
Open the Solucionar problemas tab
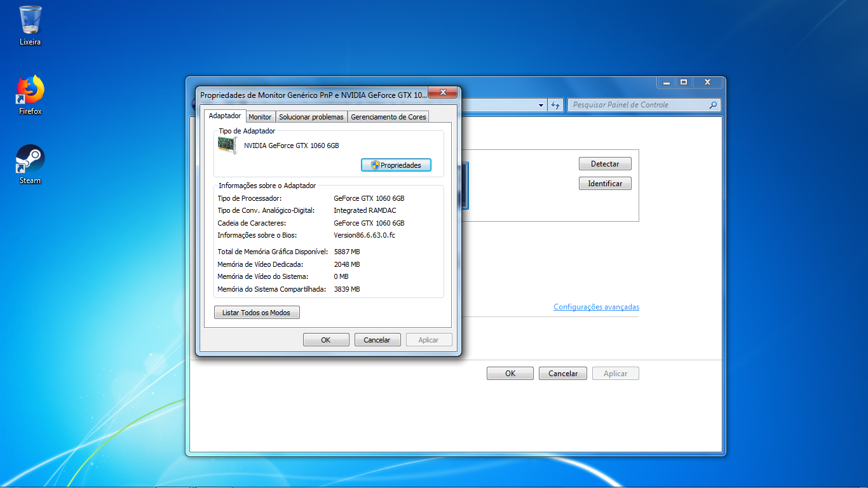pyautogui.click(x=311, y=117)
